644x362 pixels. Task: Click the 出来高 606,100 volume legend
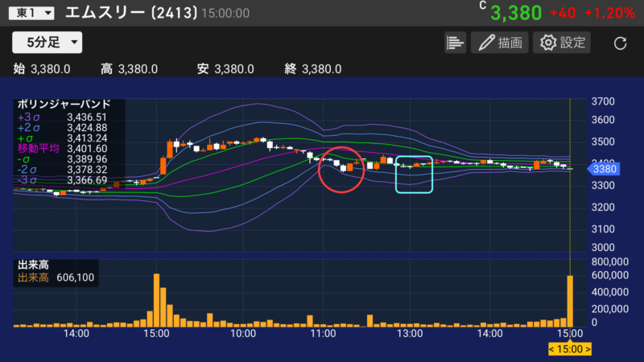56,278
